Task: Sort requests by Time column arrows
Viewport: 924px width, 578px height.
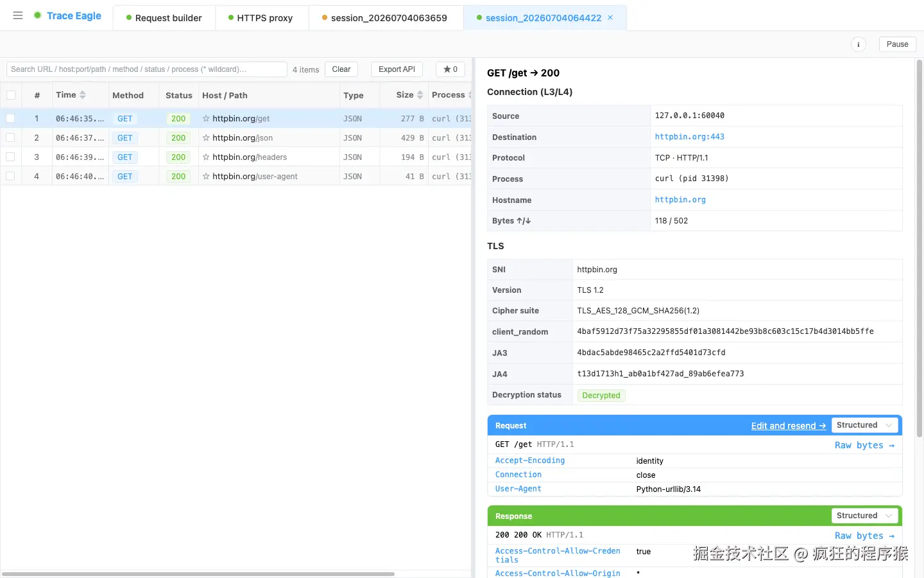Action: [x=83, y=95]
